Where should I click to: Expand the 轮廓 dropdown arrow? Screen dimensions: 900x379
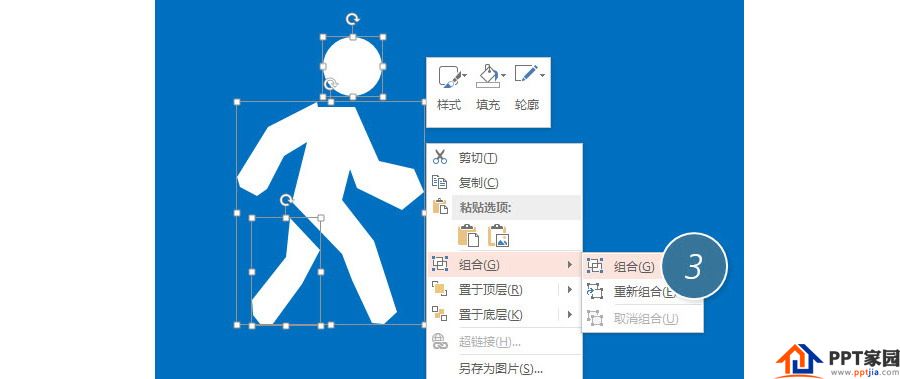tap(541, 75)
